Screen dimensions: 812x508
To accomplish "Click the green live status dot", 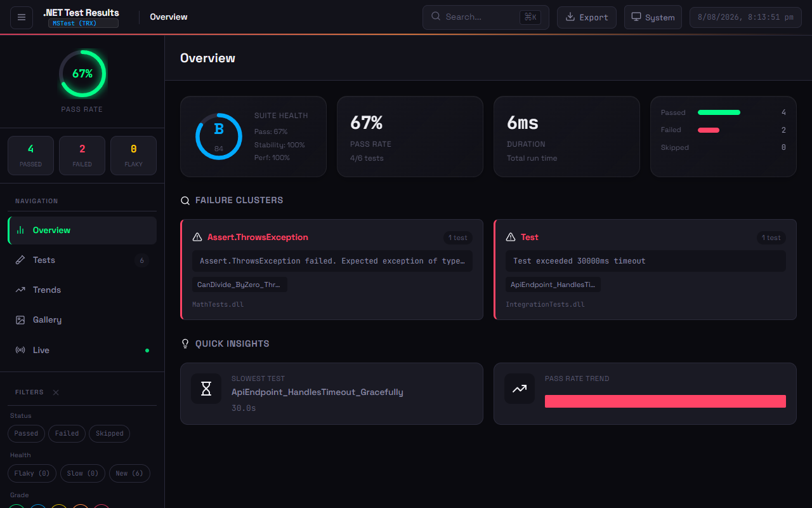I will (147, 351).
